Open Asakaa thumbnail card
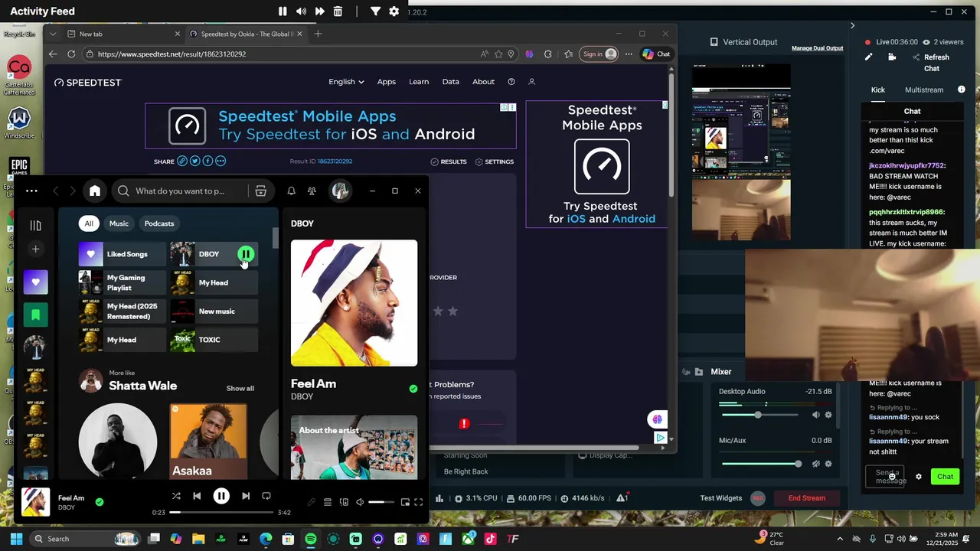Viewport: 980px width, 551px height. 208,442
